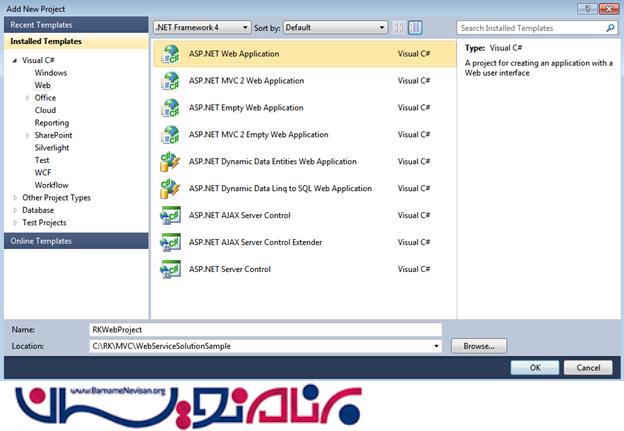Click the Database category label
The width and height of the screenshot is (624, 431).
(x=38, y=210)
